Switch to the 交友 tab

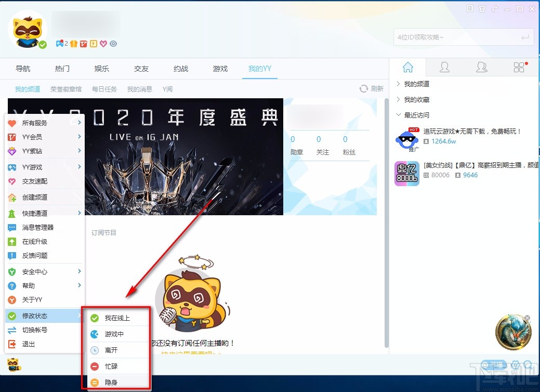pos(141,69)
